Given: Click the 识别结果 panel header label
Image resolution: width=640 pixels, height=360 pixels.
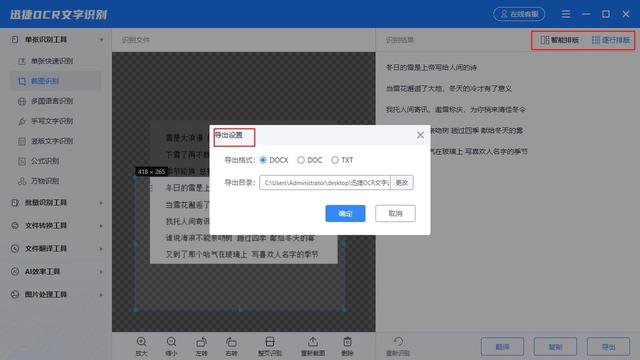Looking at the screenshot, I should [400, 40].
